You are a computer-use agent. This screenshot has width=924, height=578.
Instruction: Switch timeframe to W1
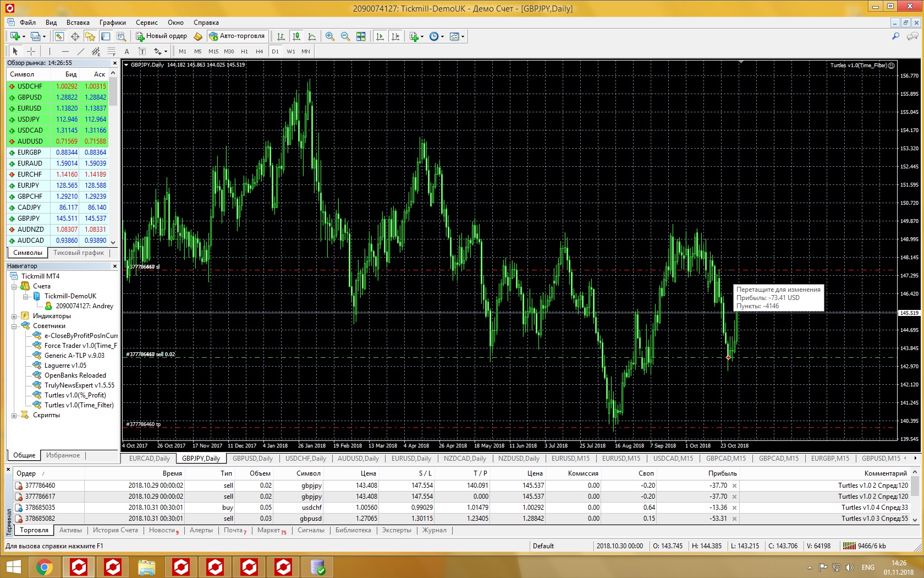point(291,51)
